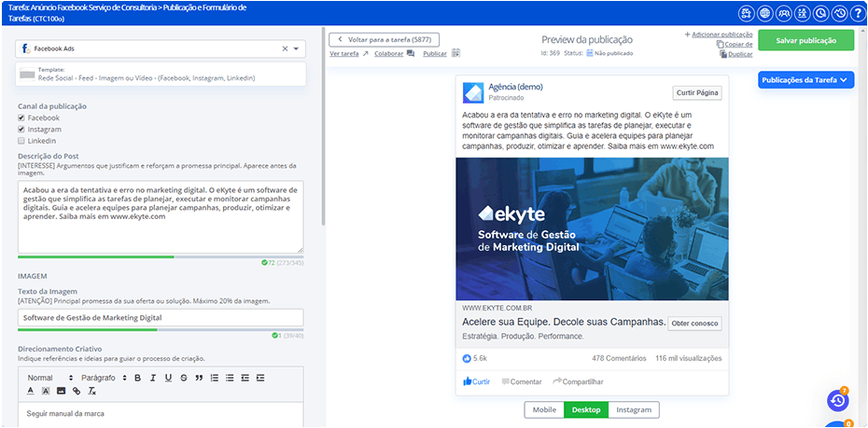Screen dimensions: 868x428
Task: Open help question mark icon
Action: point(858,14)
